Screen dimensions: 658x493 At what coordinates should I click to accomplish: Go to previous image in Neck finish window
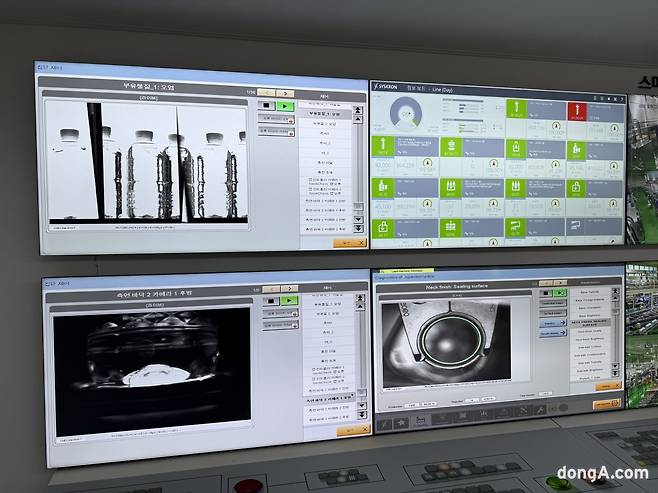click(545, 283)
